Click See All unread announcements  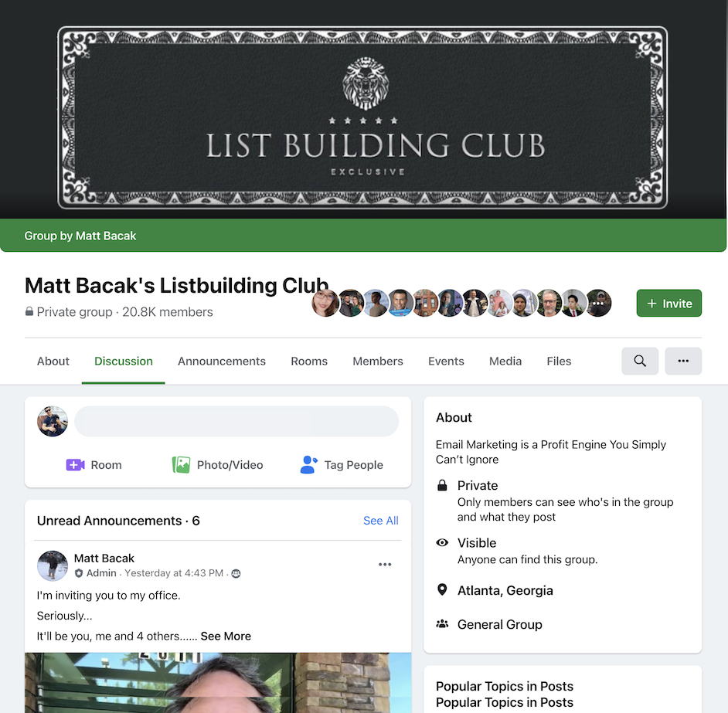tap(381, 521)
